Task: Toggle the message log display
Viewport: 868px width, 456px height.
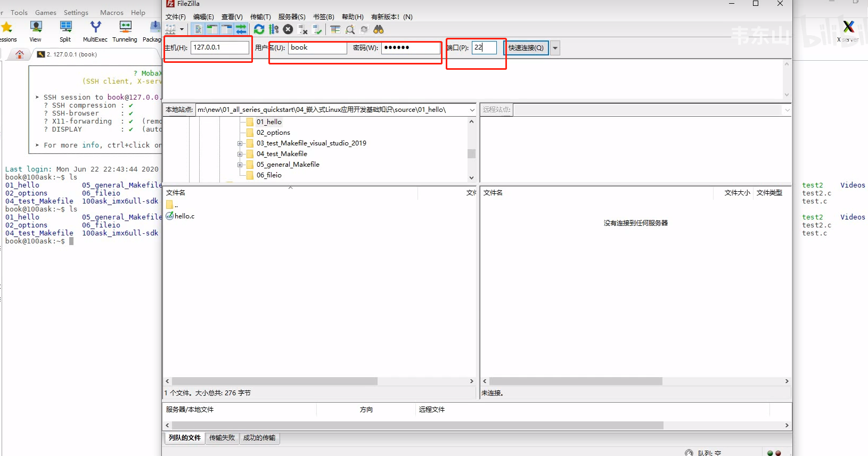Action: [x=198, y=29]
